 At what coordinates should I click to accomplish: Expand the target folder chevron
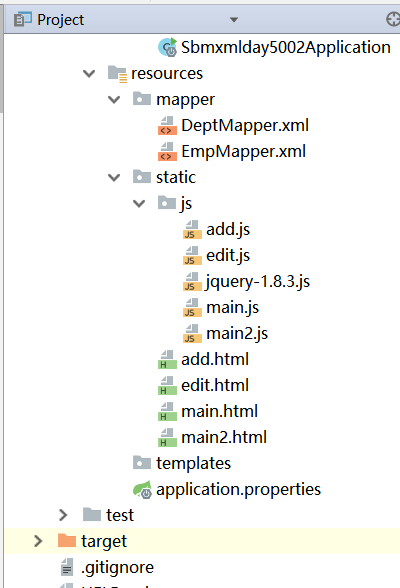(38, 541)
